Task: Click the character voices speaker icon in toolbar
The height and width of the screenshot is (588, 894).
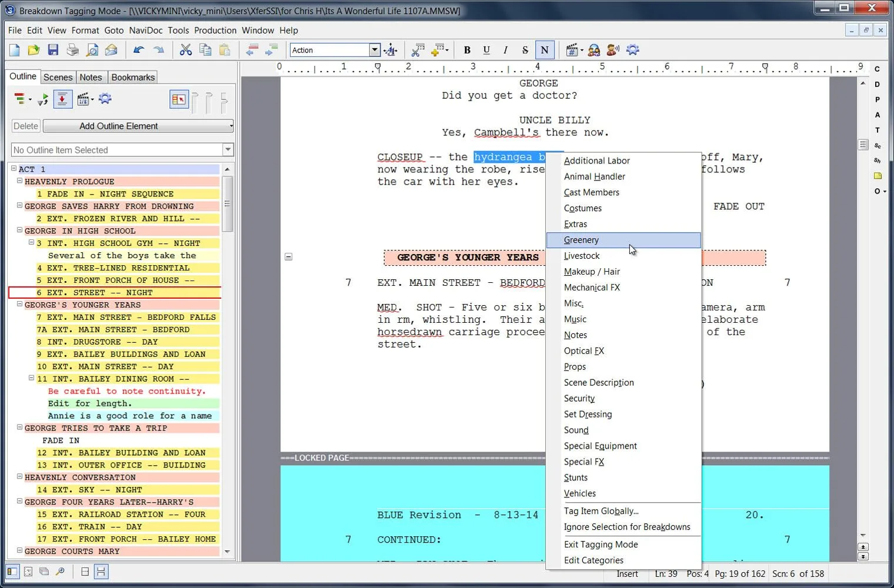Action: (x=612, y=50)
